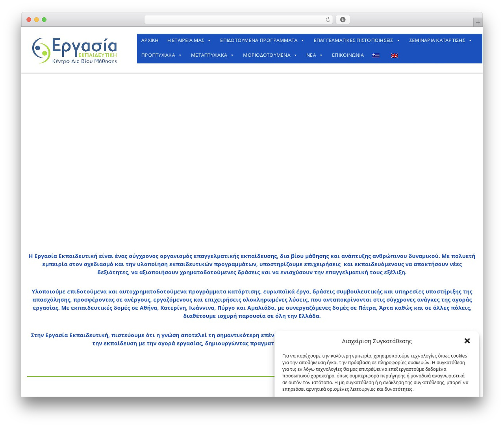Expand Η ΕΤΑΙΡΕΙΑ ΜΑΣ submenu arrow
This screenshot has height=427, width=504.
click(x=209, y=41)
